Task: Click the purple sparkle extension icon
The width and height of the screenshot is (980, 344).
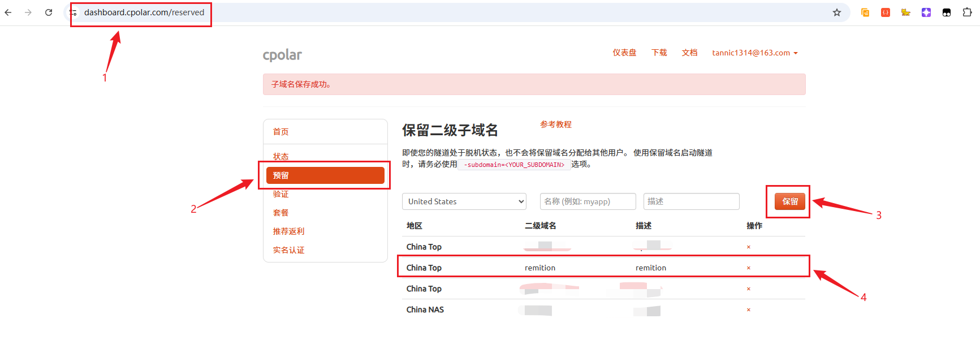Action: click(x=926, y=12)
